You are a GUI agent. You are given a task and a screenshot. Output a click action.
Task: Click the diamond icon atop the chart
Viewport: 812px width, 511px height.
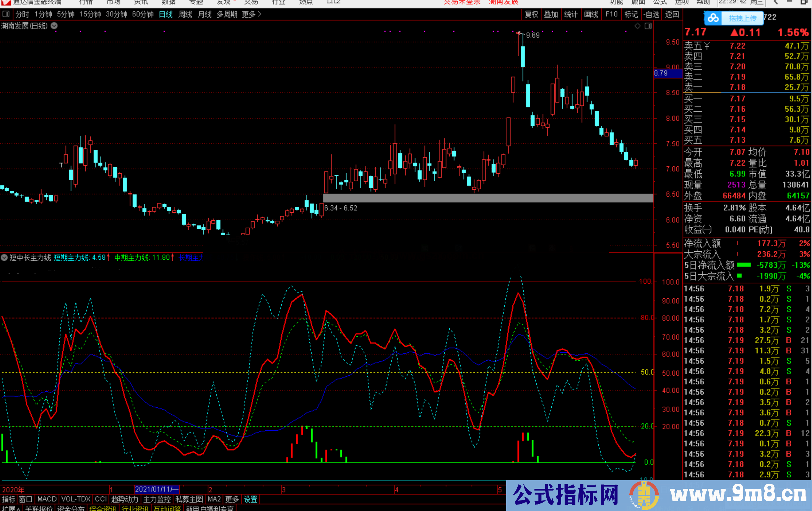(637, 26)
